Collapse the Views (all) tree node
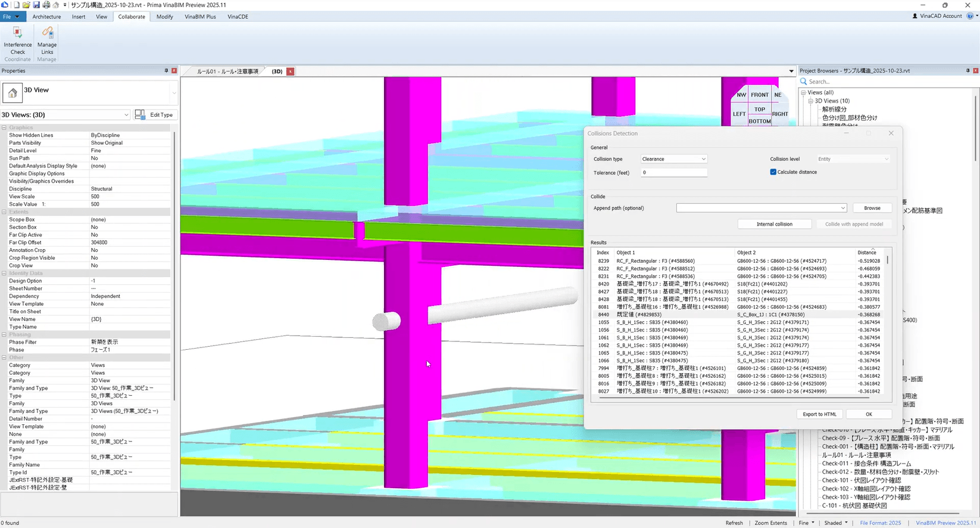The height and width of the screenshot is (528, 980). coord(803,93)
